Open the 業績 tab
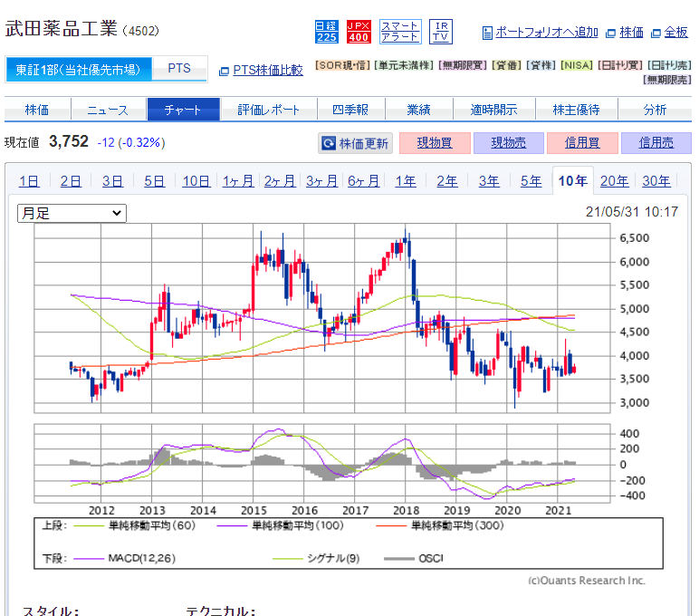The image size is (699, 616). (418, 110)
